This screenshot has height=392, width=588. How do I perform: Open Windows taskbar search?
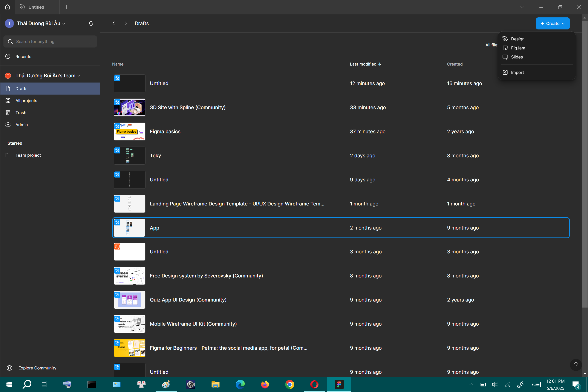tap(27, 384)
